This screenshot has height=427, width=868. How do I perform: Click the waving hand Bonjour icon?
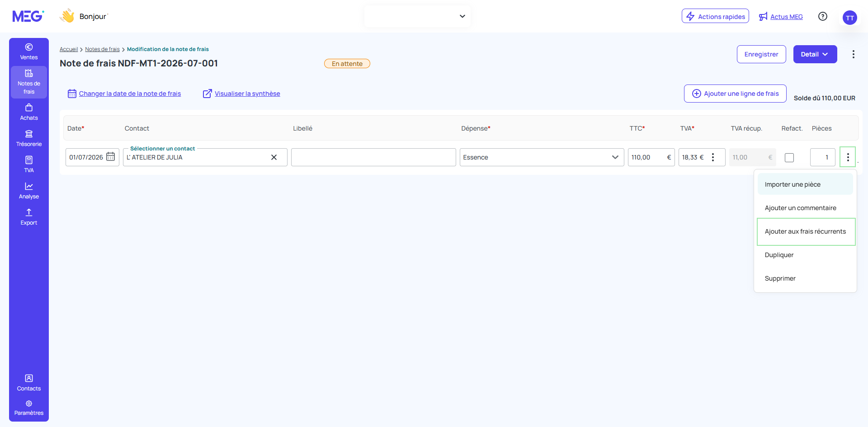(67, 16)
